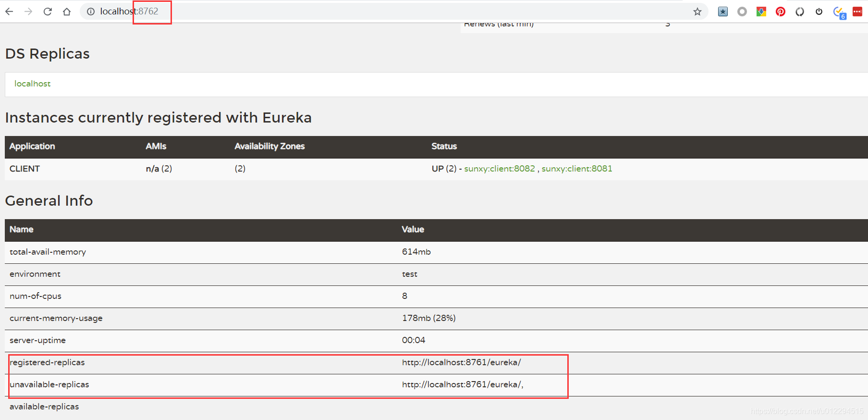
Task: Select the environment row name
Action: (x=35, y=274)
